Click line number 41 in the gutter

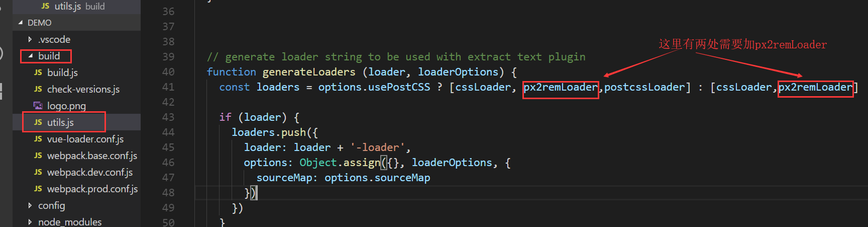click(x=168, y=87)
